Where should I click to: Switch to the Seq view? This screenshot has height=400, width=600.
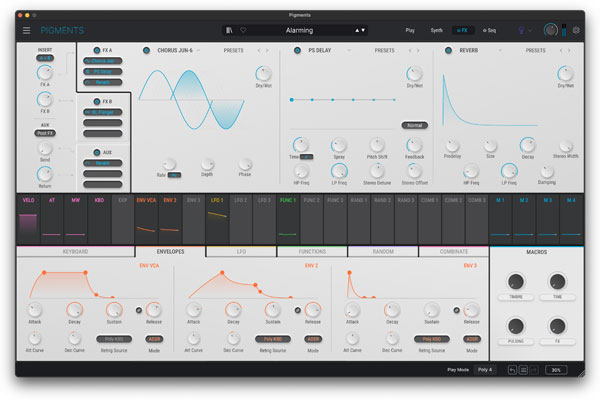[489, 30]
